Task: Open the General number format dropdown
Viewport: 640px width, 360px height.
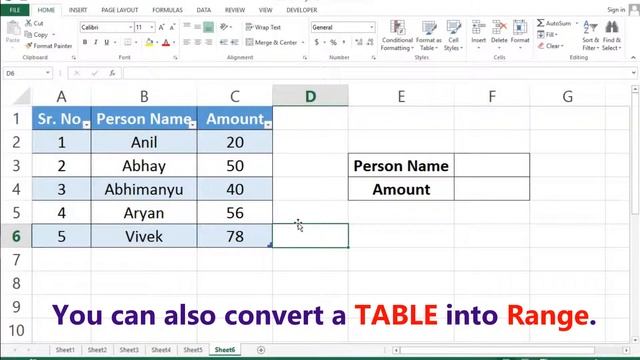Action: point(371,27)
